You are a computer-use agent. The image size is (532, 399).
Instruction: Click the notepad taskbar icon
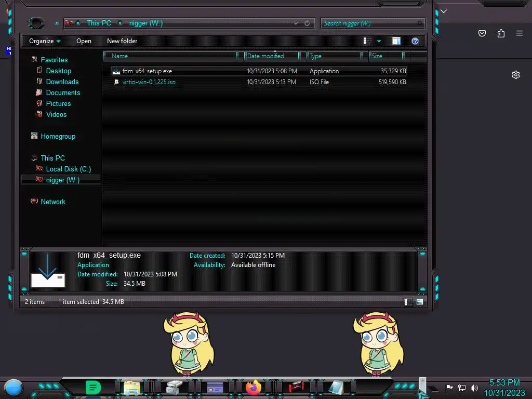point(336,388)
